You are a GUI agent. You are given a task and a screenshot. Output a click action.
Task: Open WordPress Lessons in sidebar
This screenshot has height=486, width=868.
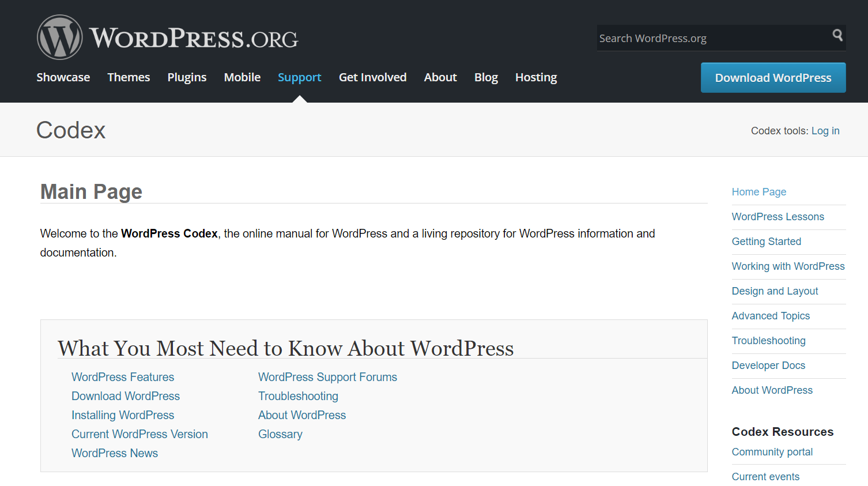point(778,217)
